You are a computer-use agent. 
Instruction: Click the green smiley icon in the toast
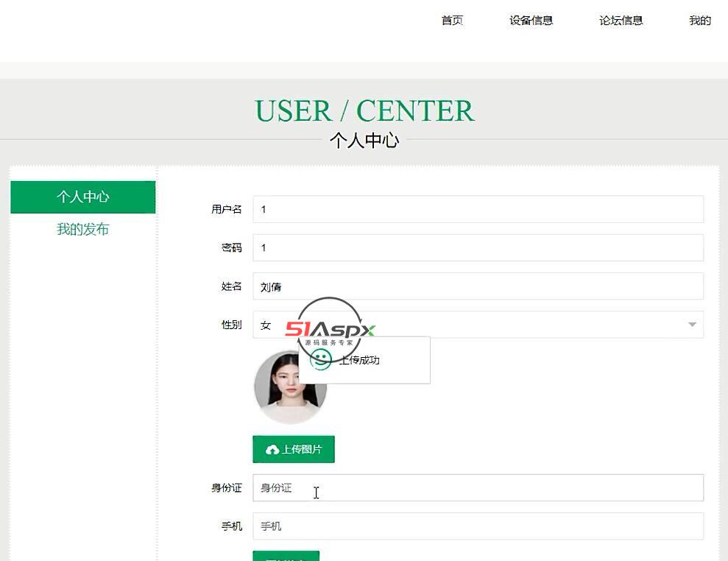coord(320,360)
